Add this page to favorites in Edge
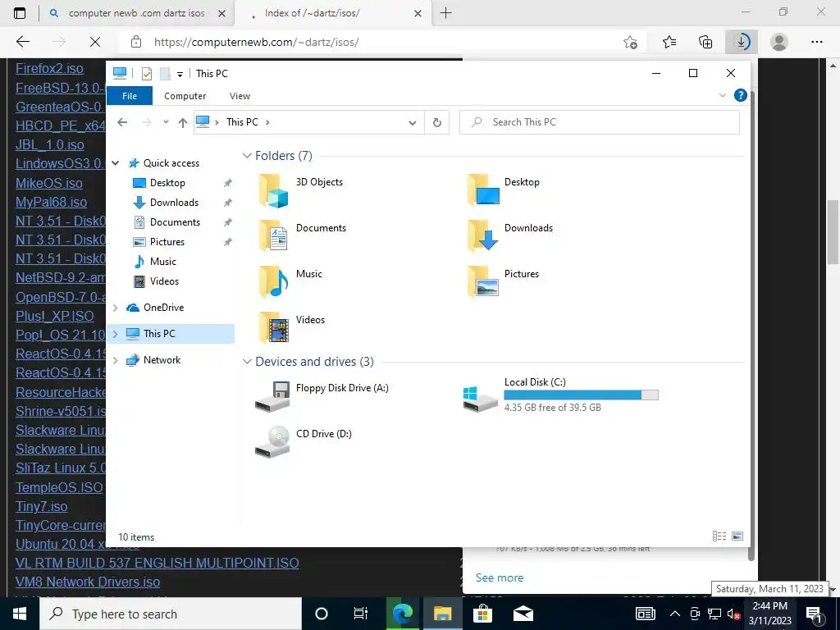This screenshot has width=840, height=630. 631,43
